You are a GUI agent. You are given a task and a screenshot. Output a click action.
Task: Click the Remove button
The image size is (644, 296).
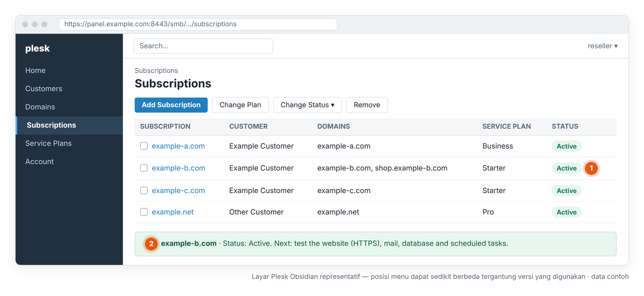pyautogui.click(x=367, y=105)
